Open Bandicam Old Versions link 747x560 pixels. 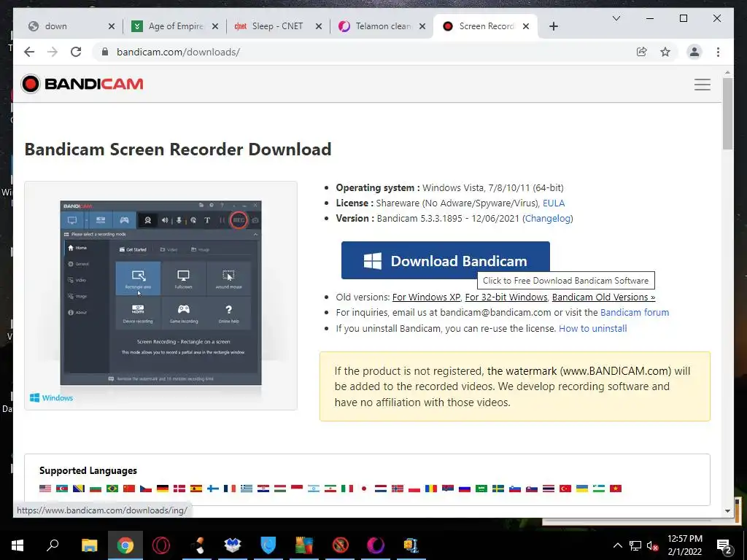click(603, 297)
